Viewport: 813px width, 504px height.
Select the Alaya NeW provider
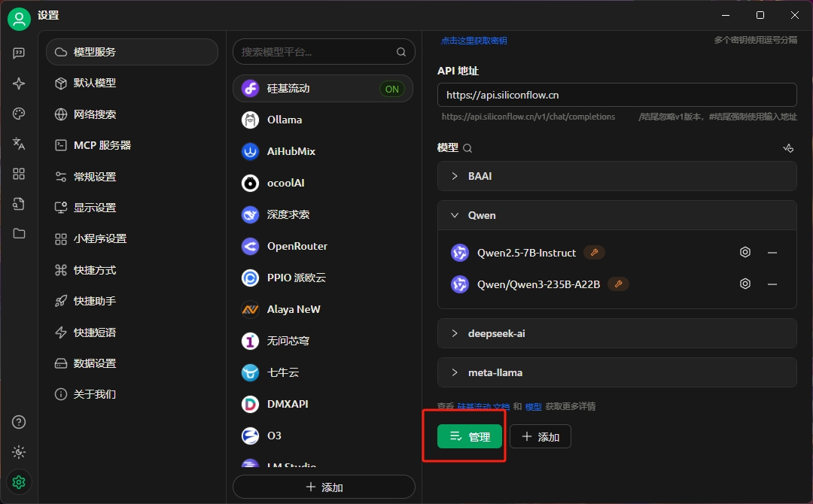click(323, 309)
